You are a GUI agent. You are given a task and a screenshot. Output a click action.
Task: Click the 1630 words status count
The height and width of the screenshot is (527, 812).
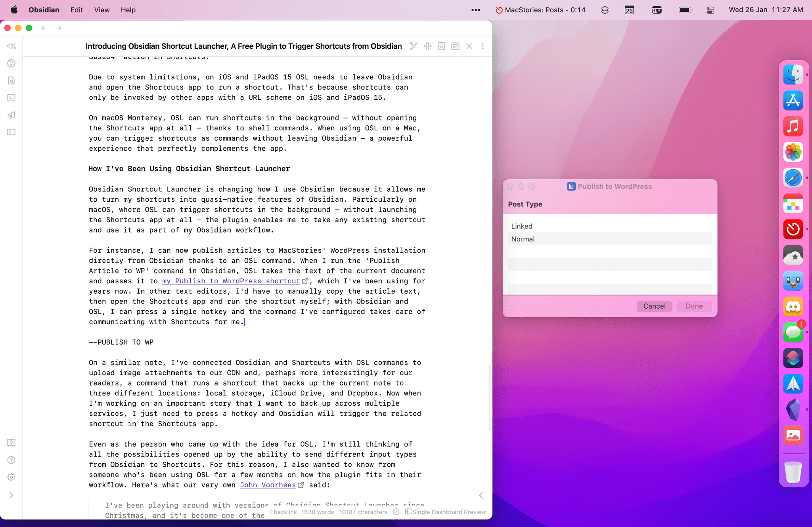(318, 512)
